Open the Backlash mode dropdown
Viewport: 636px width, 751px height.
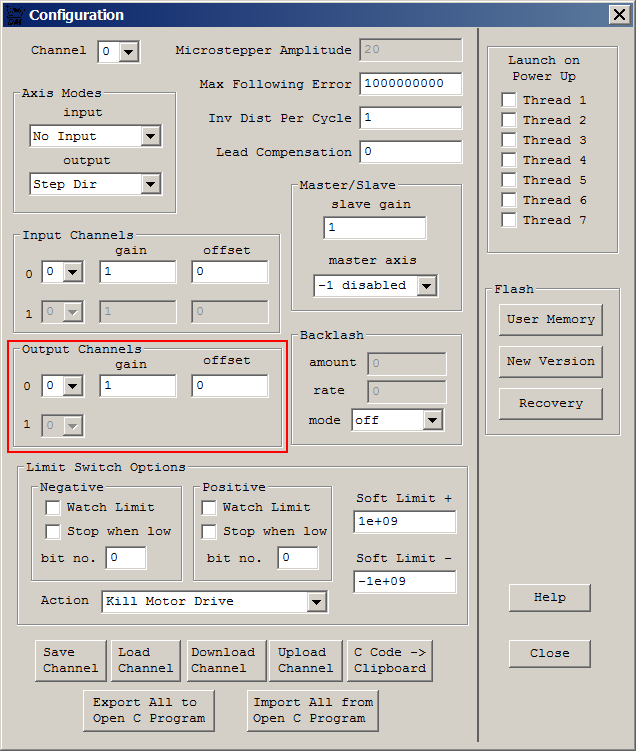(x=432, y=421)
